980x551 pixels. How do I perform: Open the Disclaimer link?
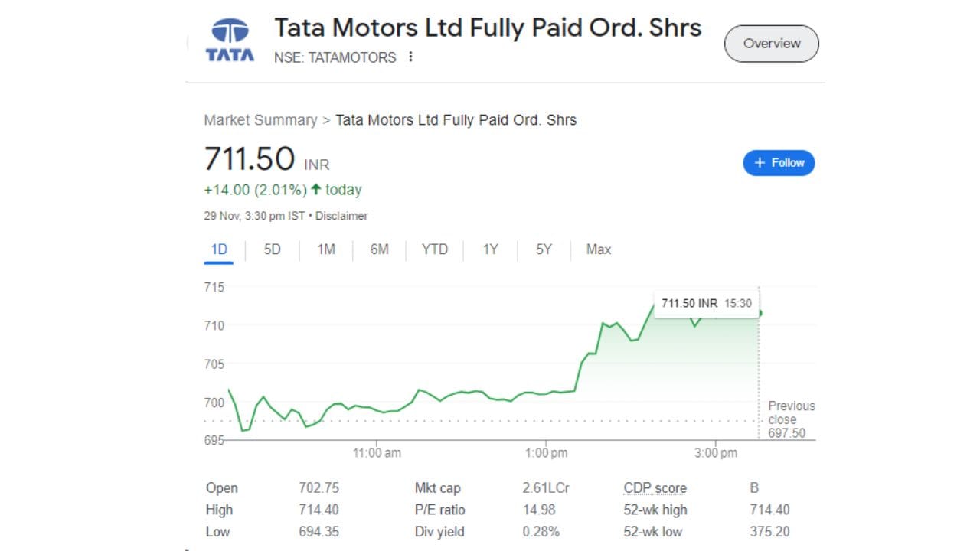tap(342, 216)
